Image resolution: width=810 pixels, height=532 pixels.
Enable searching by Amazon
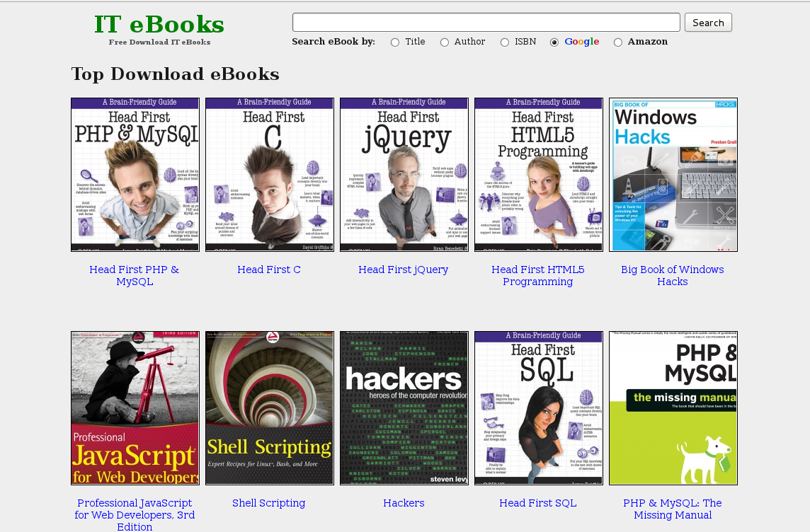(618, 42)
